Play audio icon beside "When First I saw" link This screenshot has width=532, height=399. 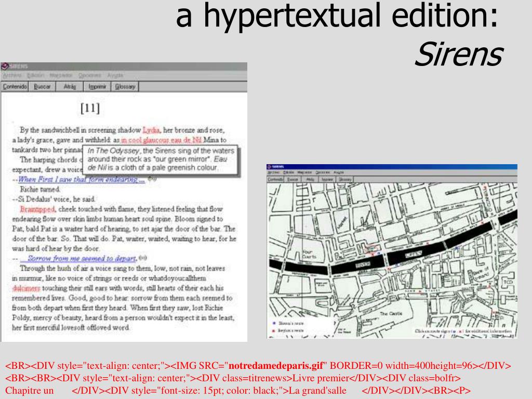pos(152,179)
